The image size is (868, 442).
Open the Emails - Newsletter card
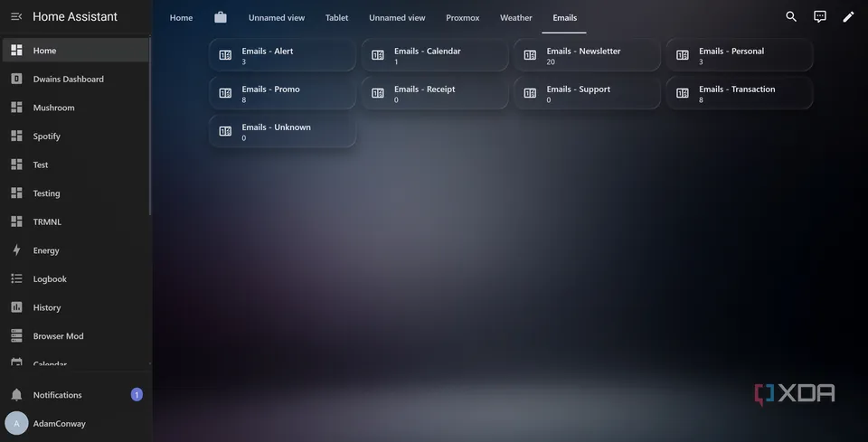587,55
